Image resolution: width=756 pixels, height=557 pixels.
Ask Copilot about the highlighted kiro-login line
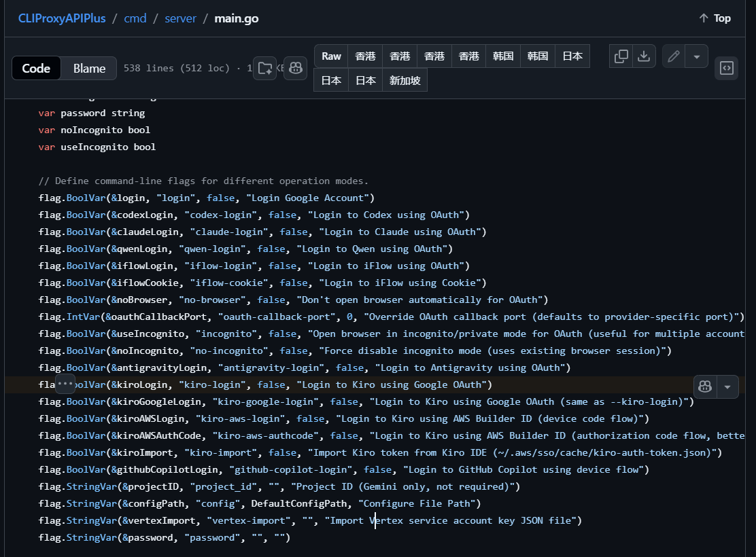coord(705,387)
